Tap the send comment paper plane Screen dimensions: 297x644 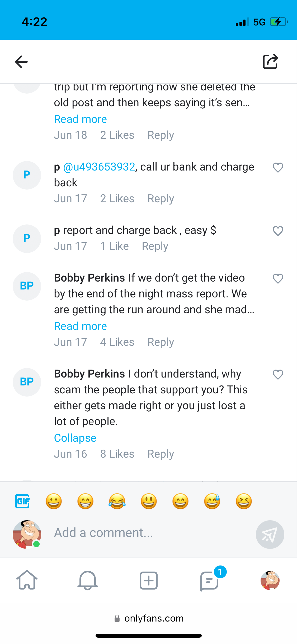point(270,534)
